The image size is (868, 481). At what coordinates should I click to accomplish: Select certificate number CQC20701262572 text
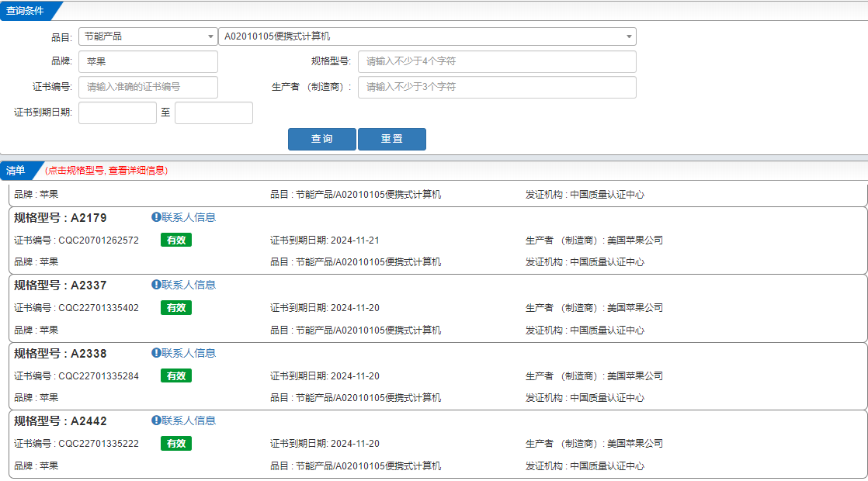click(99, 240)
